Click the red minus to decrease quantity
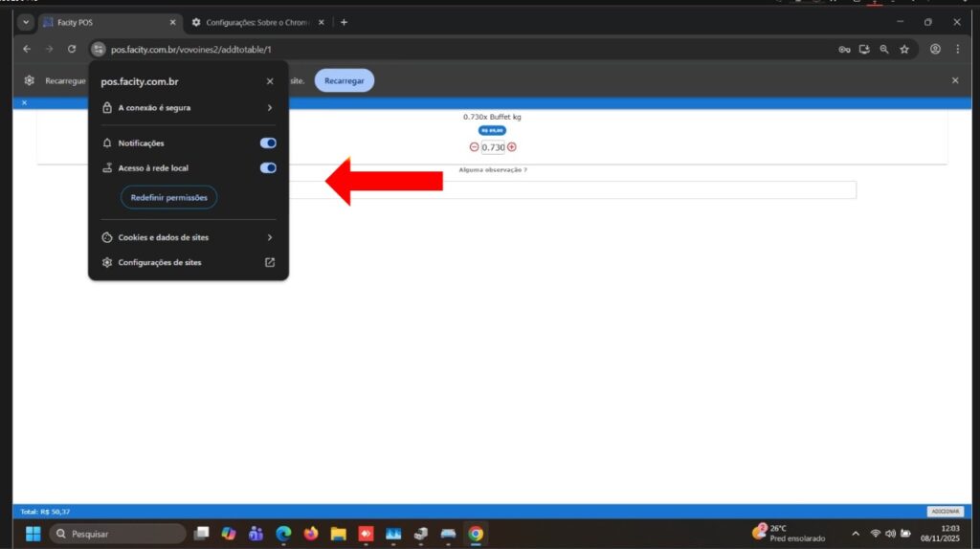Image resolution: width=980 pixels, height=549 pixels. (474, 147)
